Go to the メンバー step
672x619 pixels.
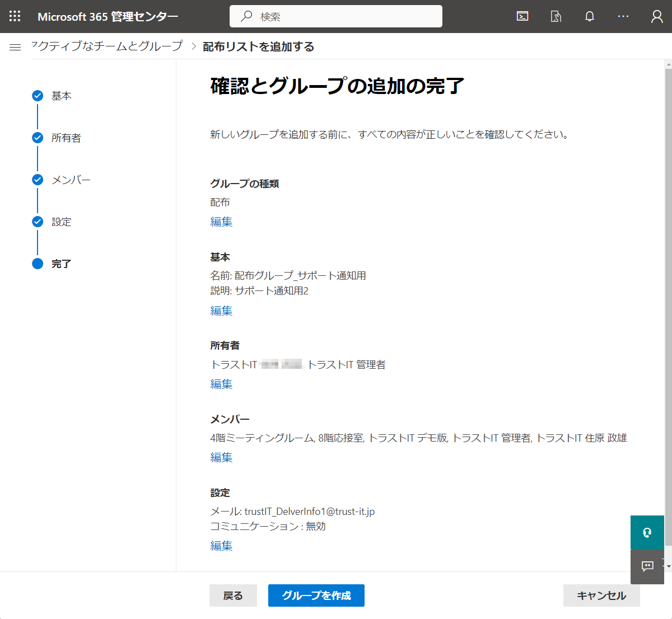click(x=71, y=180)
